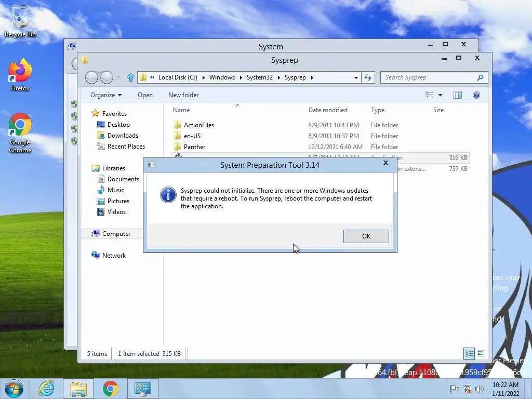Expand the arrow after Sysprep breadcrumb
Viewport: 532px width, 399px height.
point(312,78)
